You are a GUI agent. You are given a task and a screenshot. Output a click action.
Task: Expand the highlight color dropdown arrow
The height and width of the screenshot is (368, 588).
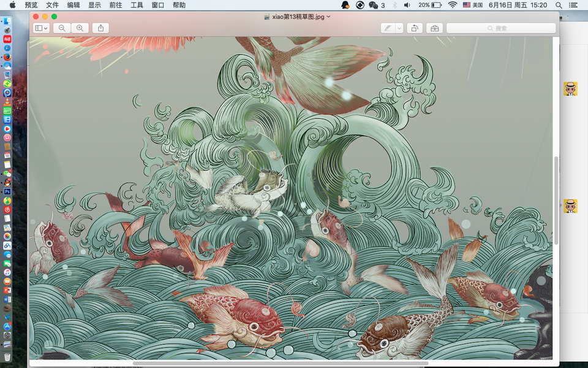click(399, 28)
